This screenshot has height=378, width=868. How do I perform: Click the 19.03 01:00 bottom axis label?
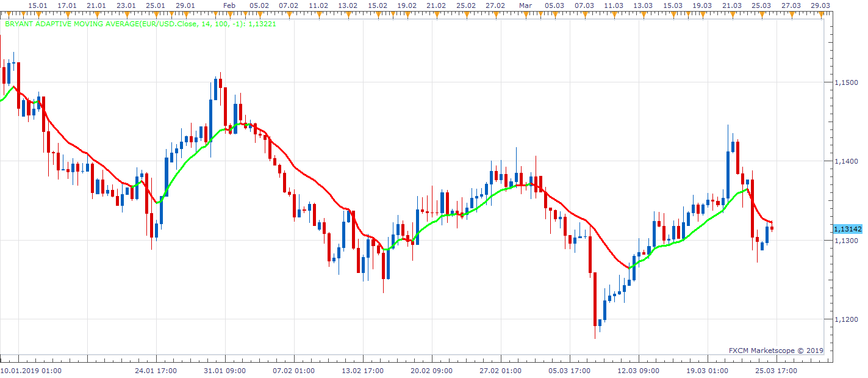point(708,371)
